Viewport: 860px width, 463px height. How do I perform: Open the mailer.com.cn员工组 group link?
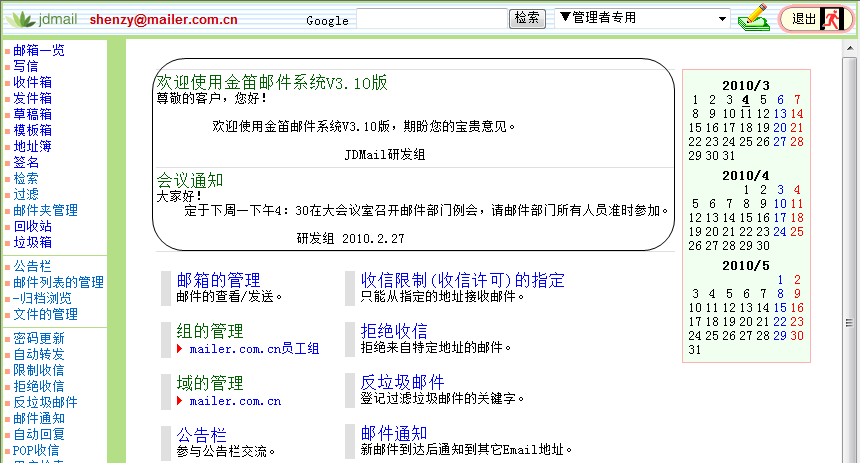pyautogui.click(x=254, y=349)
